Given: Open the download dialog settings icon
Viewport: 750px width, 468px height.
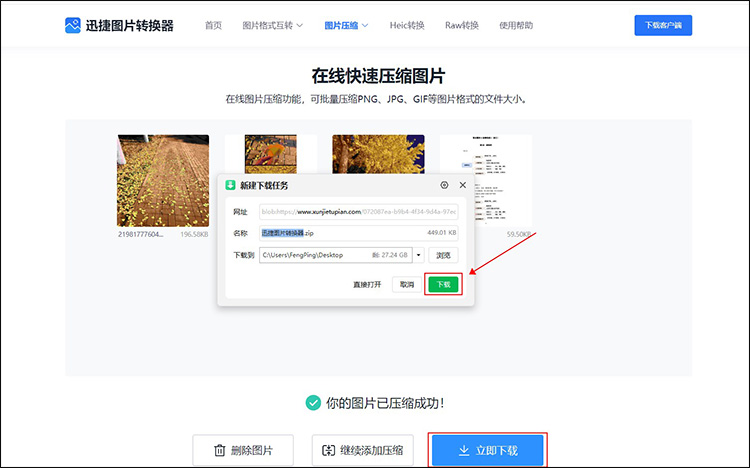Looking at the screenshot, I should [x=444, y=185].
